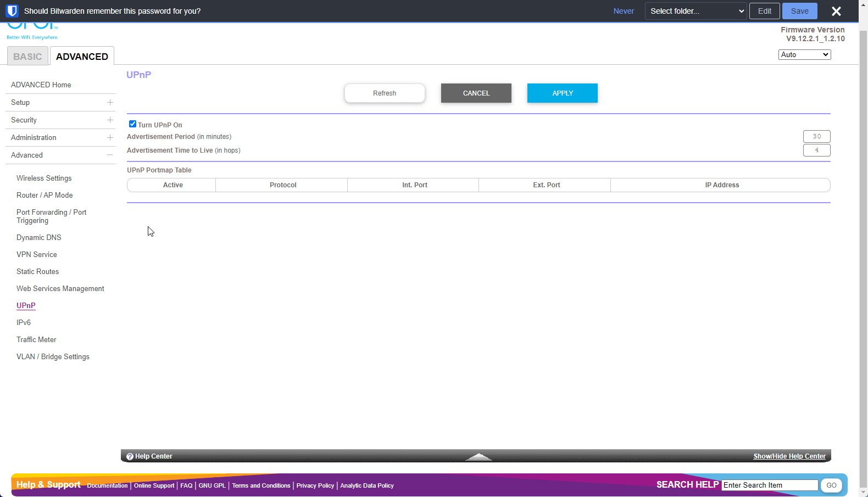Expand Administration section plus icon
The width and height of the screenshot is (868, 497).
110,138
